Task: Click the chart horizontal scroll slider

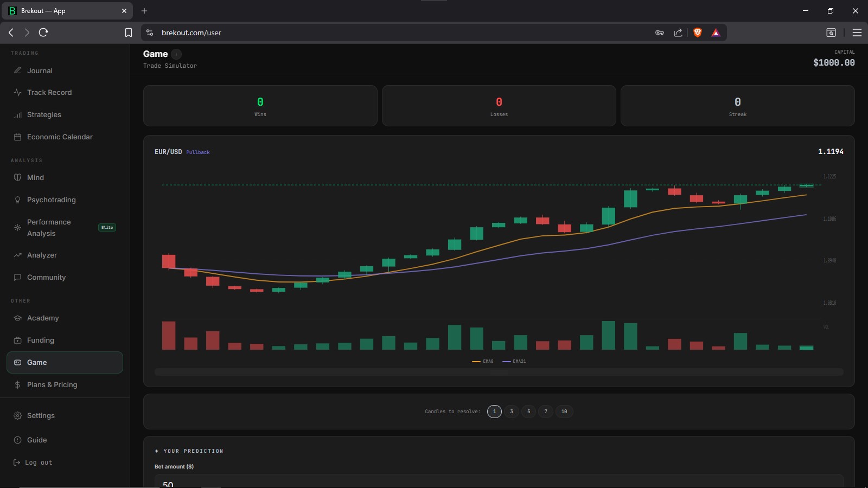Action: click(x=499, y=372)
